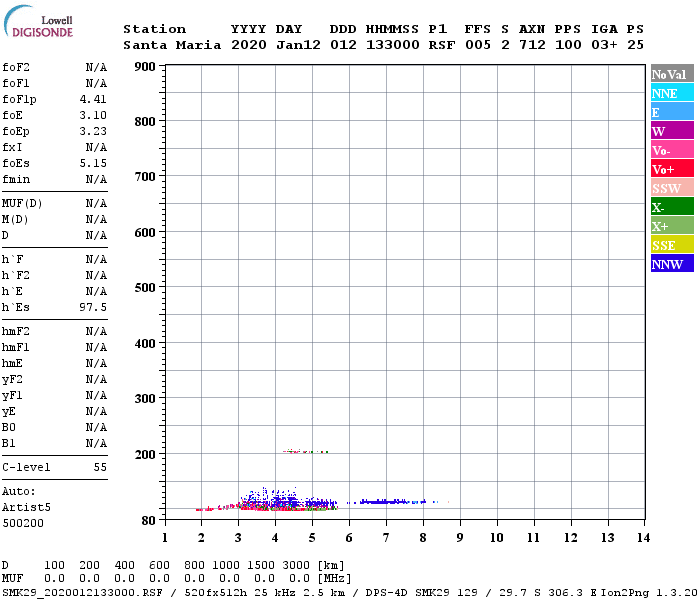
Task: Click the M(D) parameter label
Action: pyautogui.click(x=15, y=220)
